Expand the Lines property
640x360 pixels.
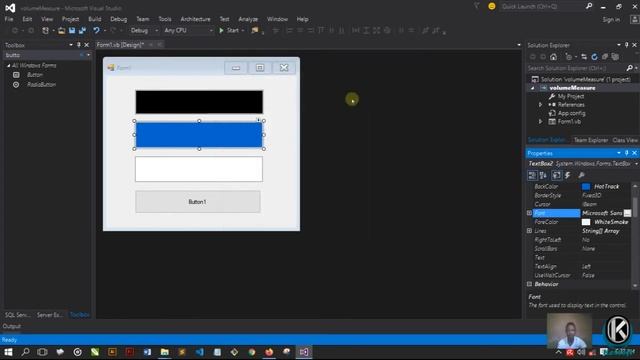pyautogui.click(x=529, y=231)
